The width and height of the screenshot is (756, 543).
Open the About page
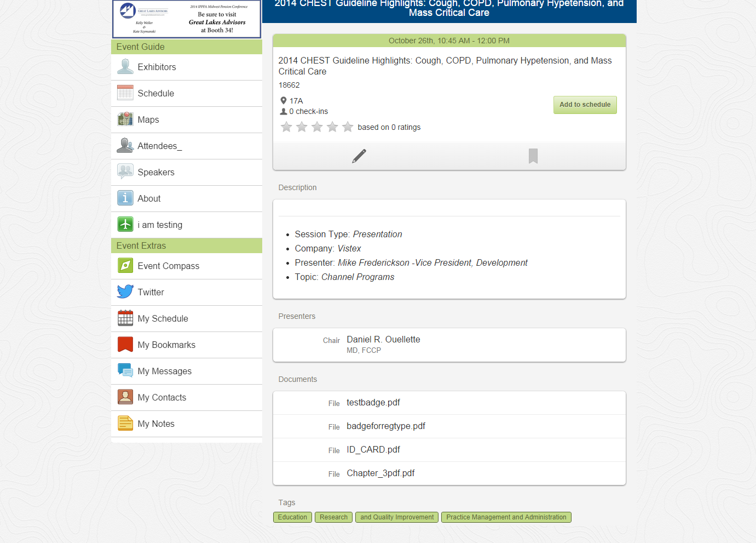pos(187,199)
